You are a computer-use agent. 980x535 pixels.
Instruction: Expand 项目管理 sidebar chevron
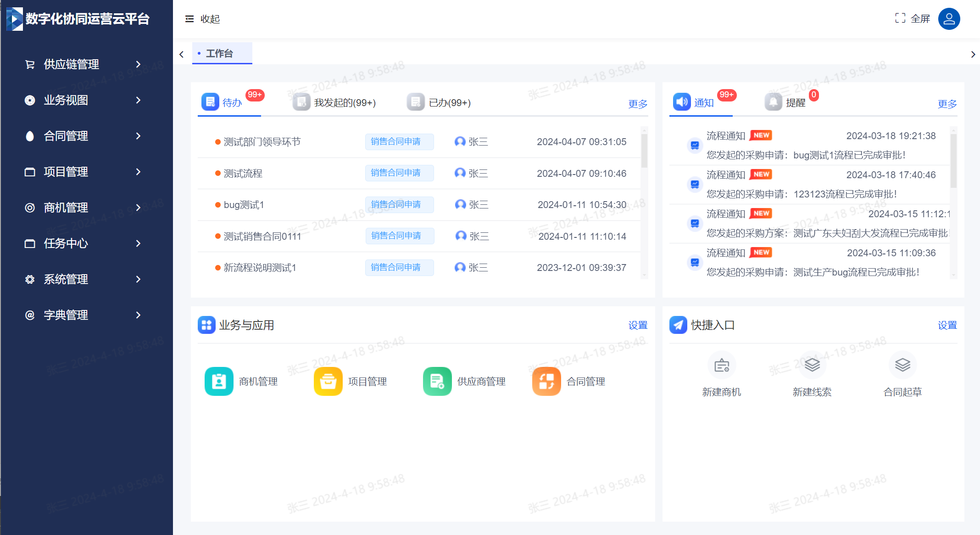pos(138,172)
